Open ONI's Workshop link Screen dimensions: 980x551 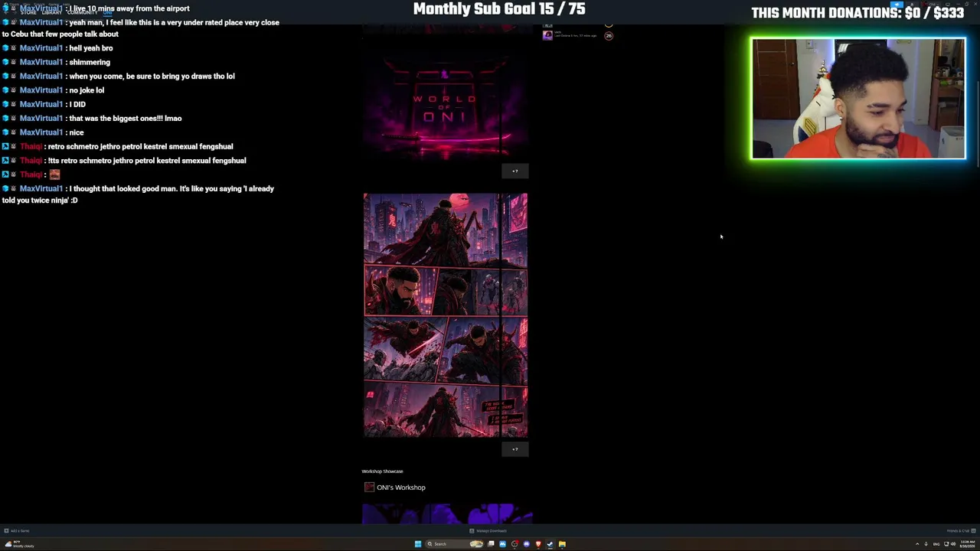pyautogui.click(x=401, y=487)
